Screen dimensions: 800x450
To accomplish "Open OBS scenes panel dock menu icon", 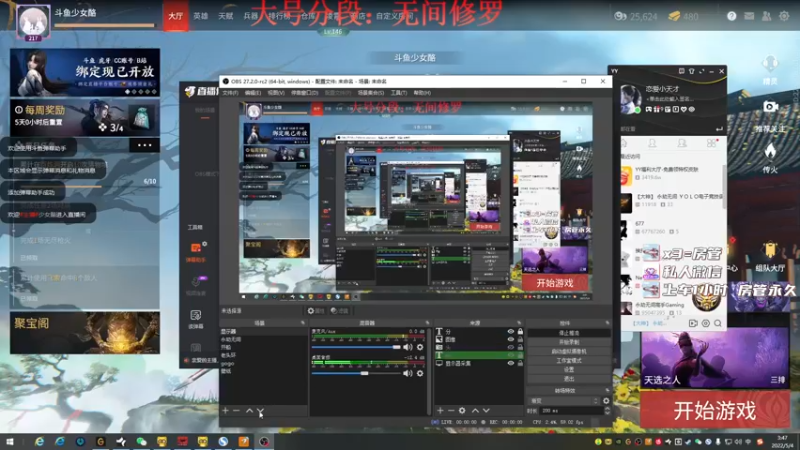I will tap(303, 323).
